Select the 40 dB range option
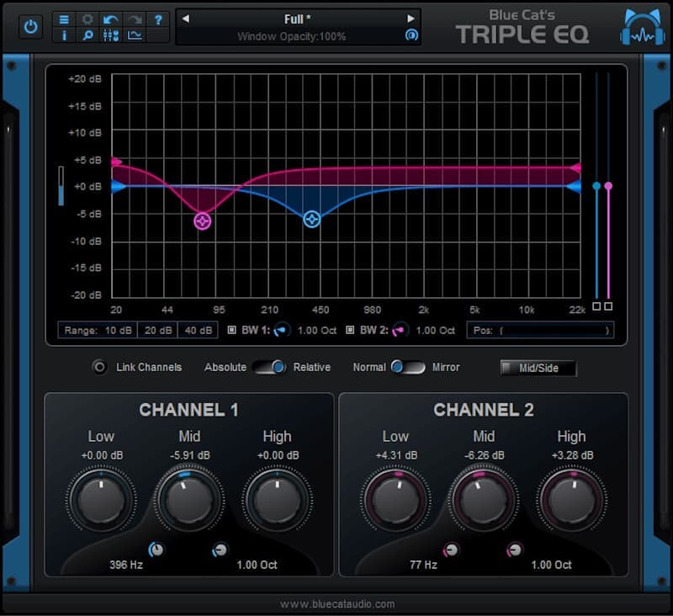The image size is (673, 616). tap(197, 330)
